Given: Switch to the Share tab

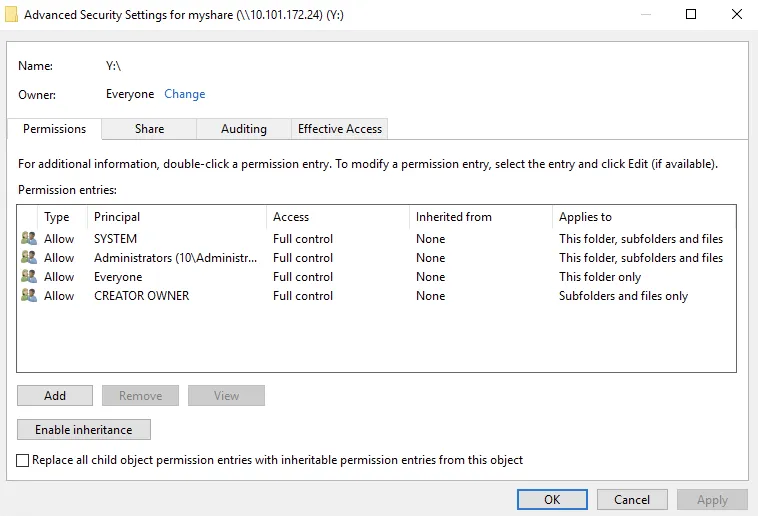Looking at the screenshot, I should click(149, 129).
